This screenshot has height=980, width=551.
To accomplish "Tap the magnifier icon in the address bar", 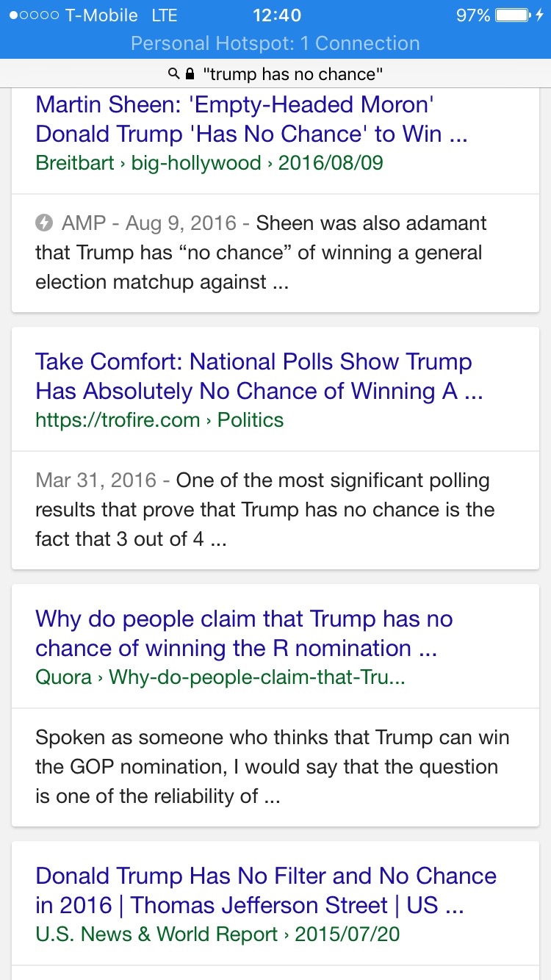I will [x=173, y=73].
